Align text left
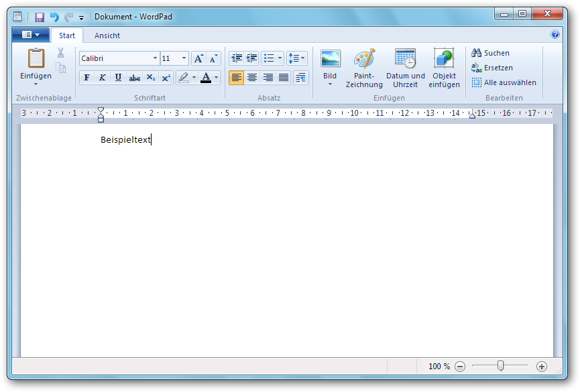 tap(237, 78)
